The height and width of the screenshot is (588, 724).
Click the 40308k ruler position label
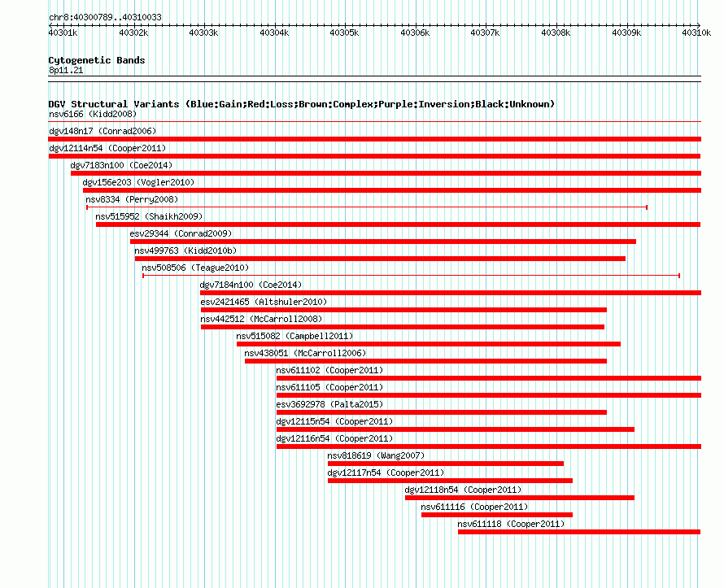click(556, 33)
